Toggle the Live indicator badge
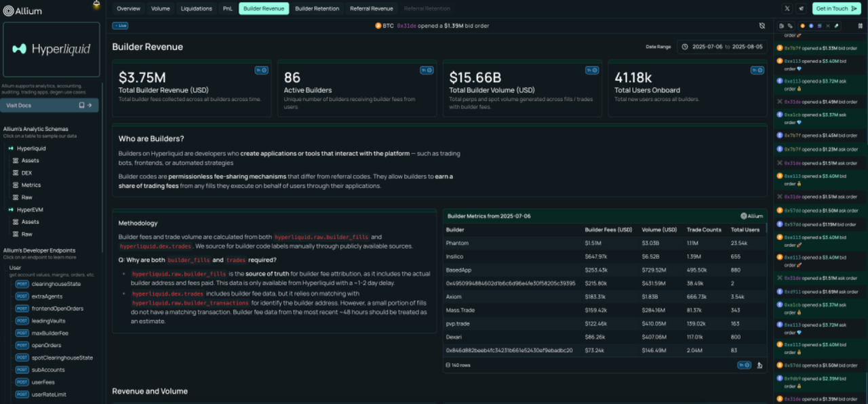Viewport: 868px width, 404px height. 120,26
